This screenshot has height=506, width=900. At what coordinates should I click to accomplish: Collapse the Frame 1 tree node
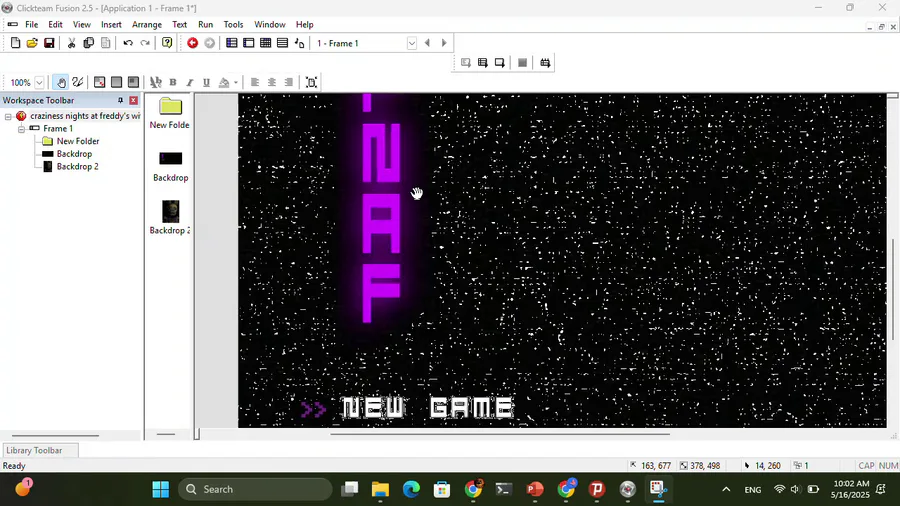pyautogui.click(x=21, y=129)
